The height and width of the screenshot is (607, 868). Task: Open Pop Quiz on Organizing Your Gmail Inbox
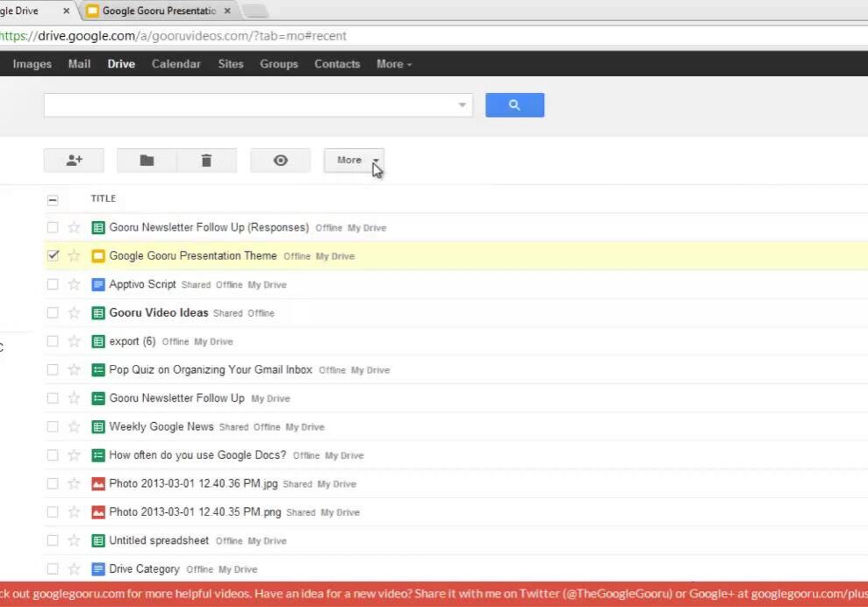(x=211, y=369)
